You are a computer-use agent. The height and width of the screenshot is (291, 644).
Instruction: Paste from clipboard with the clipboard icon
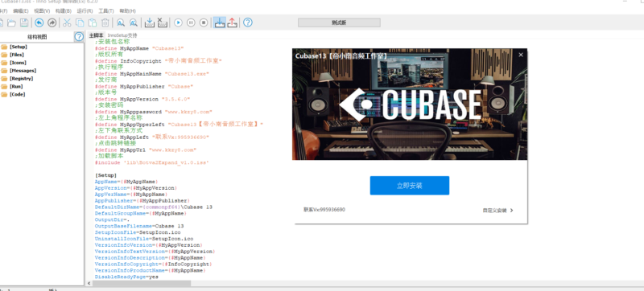(x=93, y=23)
